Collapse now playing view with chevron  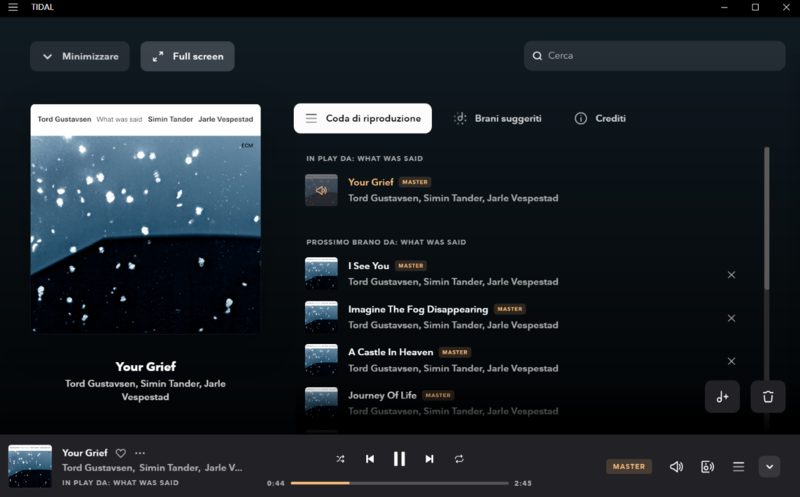(769, 466)
